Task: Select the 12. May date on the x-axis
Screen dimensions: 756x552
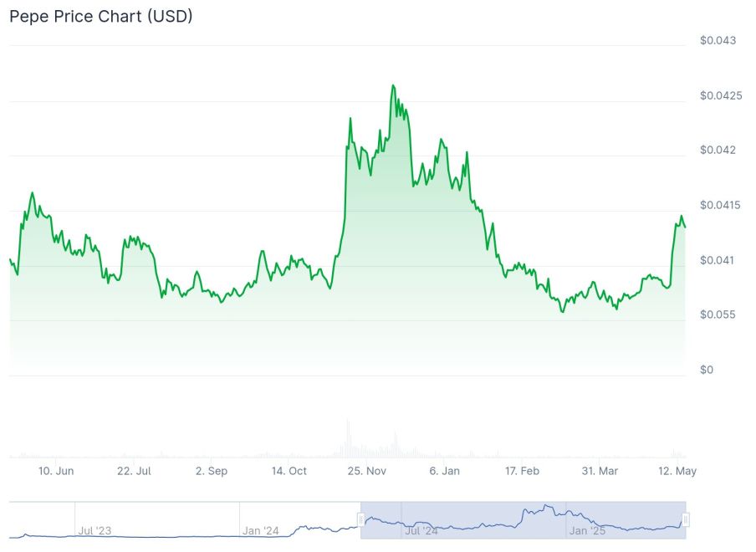Action: pos(678,471)
